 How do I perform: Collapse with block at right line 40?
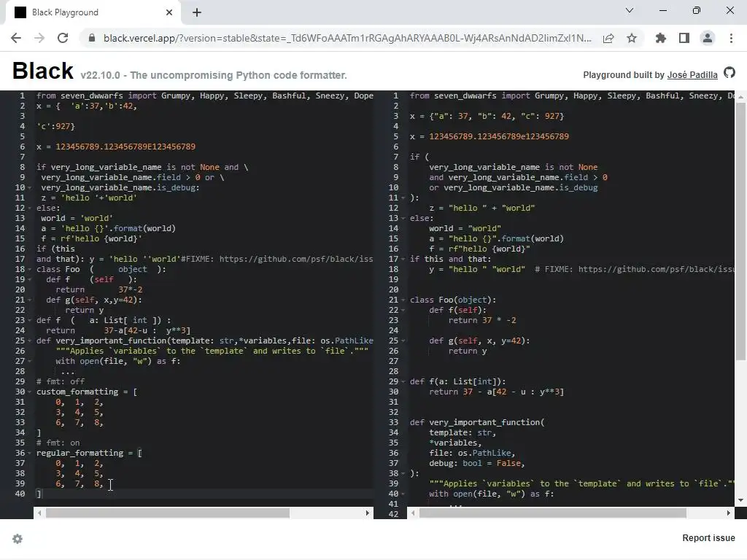click(403, 494)
